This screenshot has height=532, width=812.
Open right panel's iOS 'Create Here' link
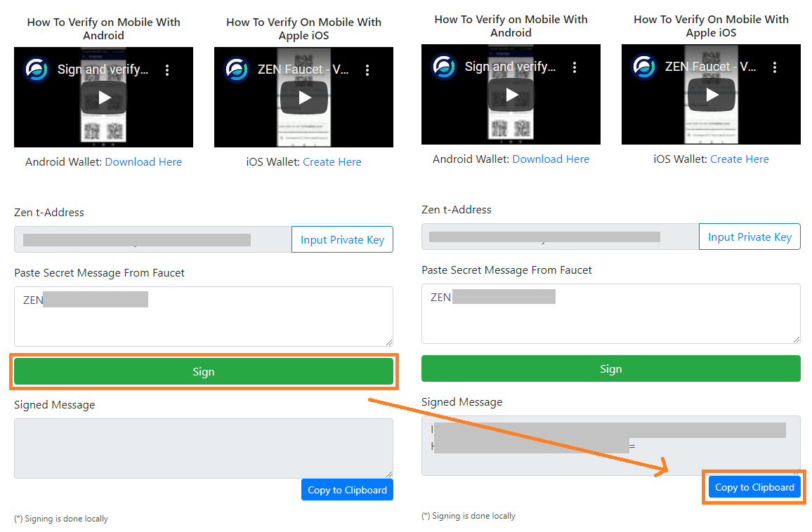740,159
